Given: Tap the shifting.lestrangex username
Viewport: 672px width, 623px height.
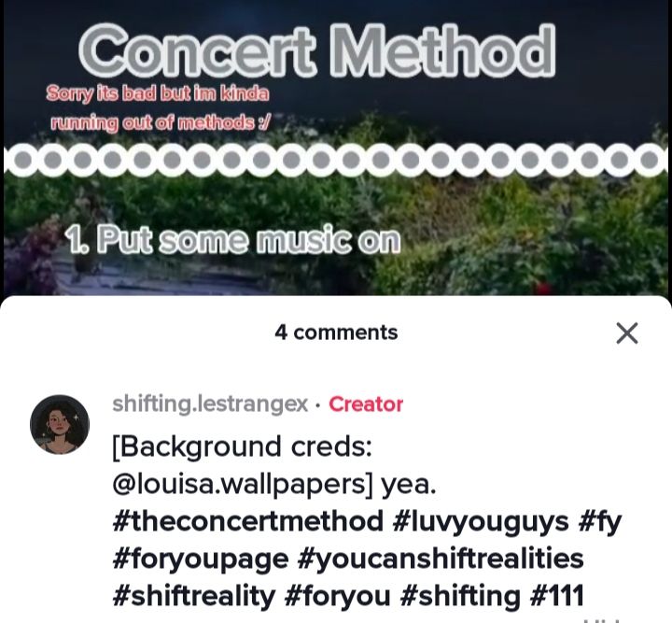Looking at the screenshot, I should click(x=210, y=404).
